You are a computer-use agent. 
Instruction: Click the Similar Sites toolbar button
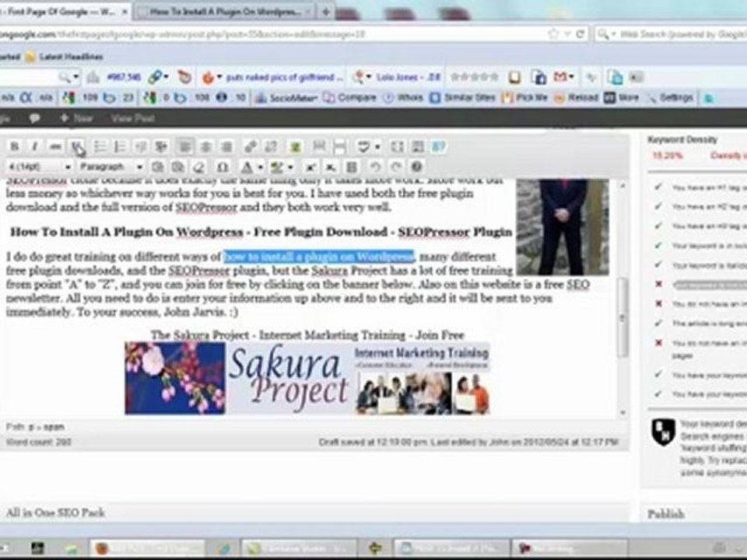(462, 98)
